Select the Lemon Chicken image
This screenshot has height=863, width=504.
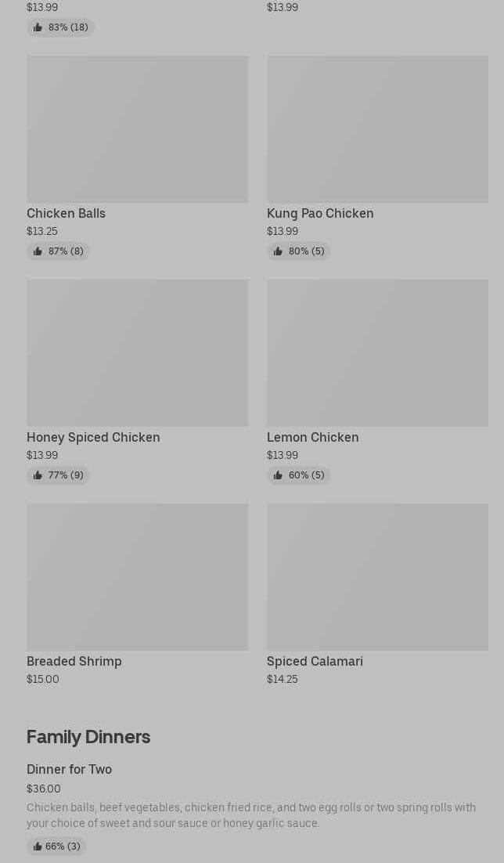[377, 353]
